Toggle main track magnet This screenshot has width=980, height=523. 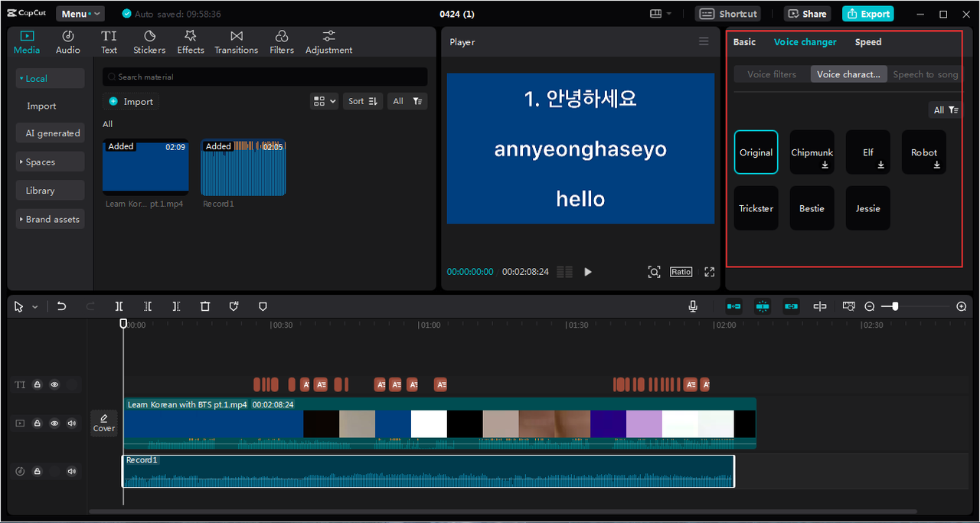[733, 306]
